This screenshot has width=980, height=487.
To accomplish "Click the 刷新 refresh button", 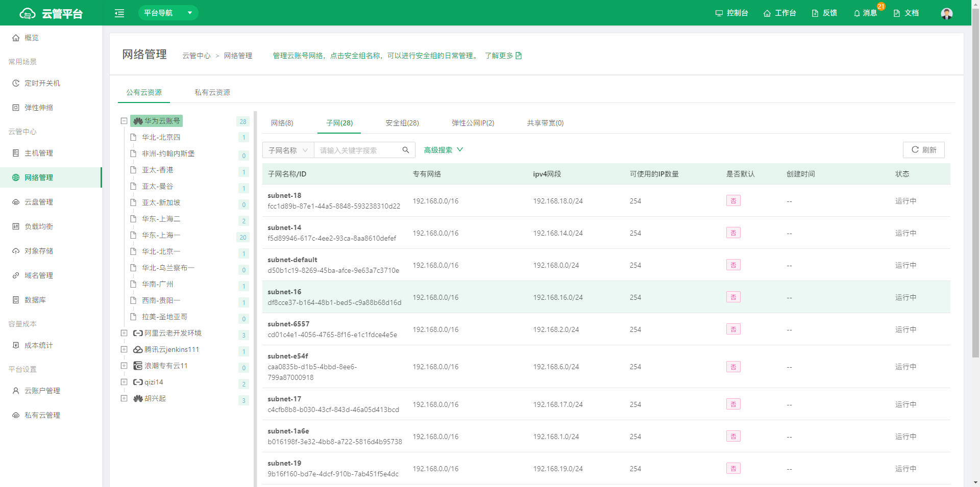I will (x=924, y=150).
